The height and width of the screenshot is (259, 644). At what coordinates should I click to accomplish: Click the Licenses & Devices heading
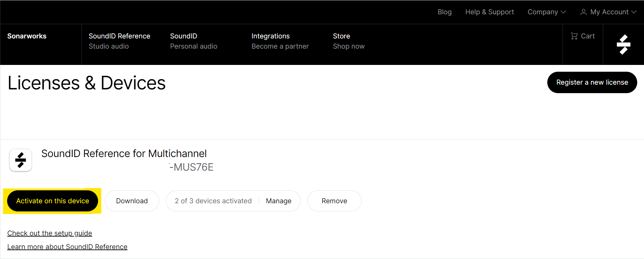click(x=87, y=83)
